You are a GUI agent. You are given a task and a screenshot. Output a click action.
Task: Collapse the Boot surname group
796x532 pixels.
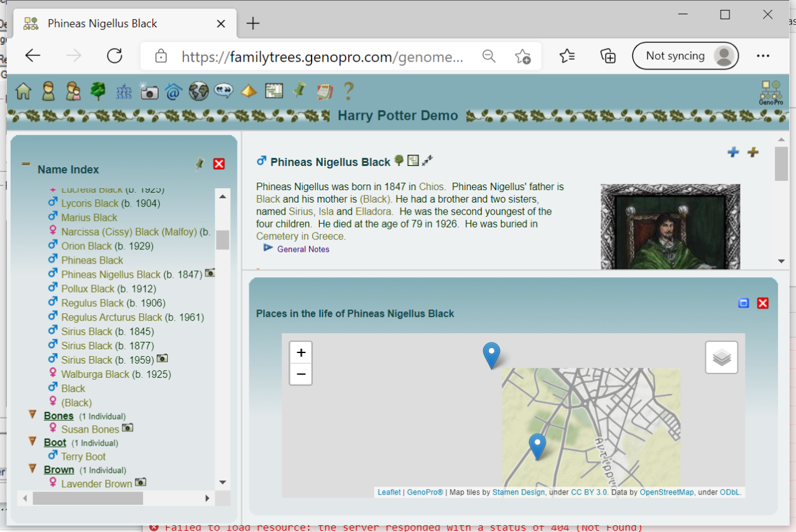click(x=33, y=441)
